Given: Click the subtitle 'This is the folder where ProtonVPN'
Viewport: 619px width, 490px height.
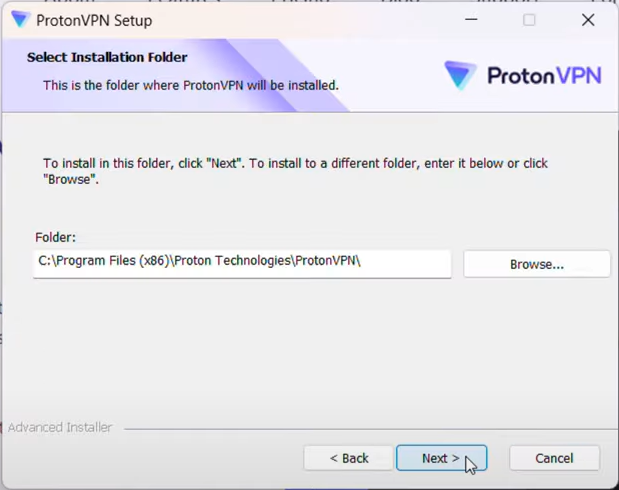Looking at the screenshot, I should pyautogui.click(x=143, y=85).
